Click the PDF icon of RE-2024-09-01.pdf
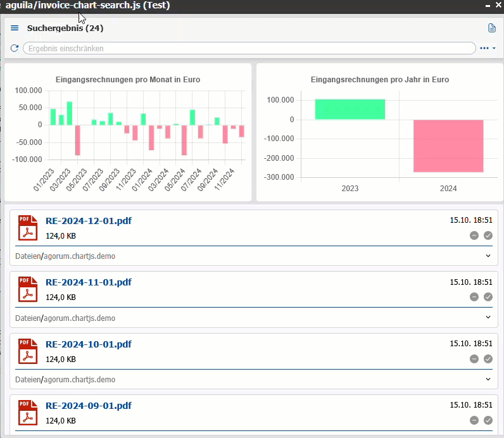This screenshot has width=504, height=438. [x=27, y=412]
